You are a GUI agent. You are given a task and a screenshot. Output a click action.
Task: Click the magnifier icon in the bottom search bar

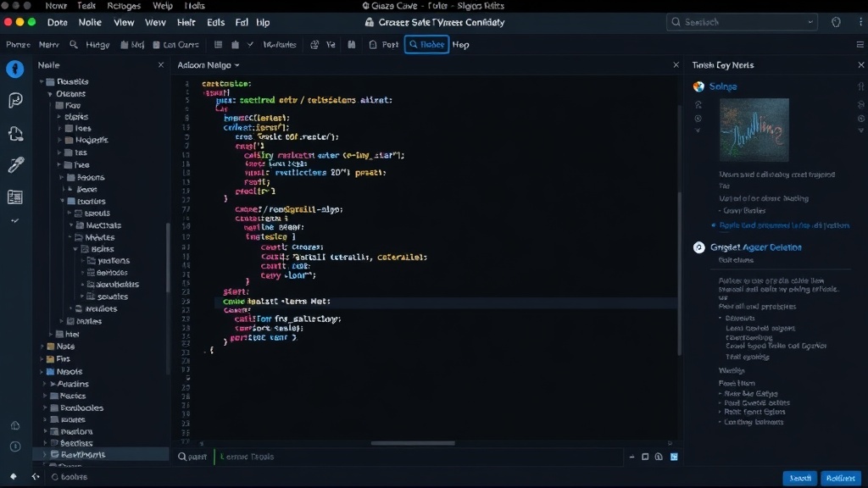(x=182, y=457)
